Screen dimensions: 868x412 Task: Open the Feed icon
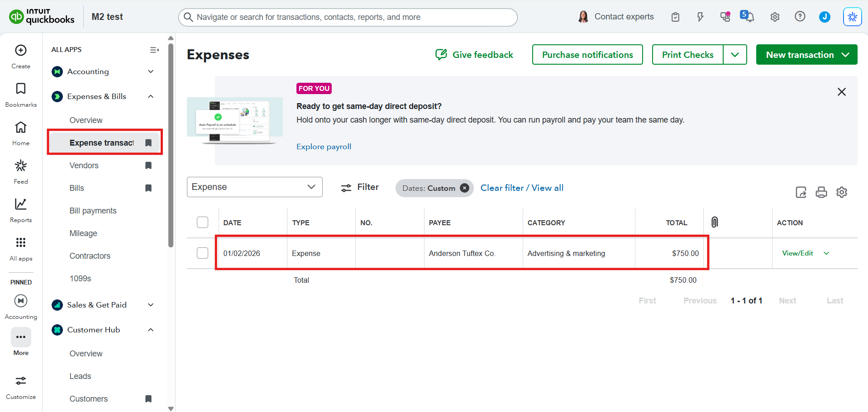(21, 166)
